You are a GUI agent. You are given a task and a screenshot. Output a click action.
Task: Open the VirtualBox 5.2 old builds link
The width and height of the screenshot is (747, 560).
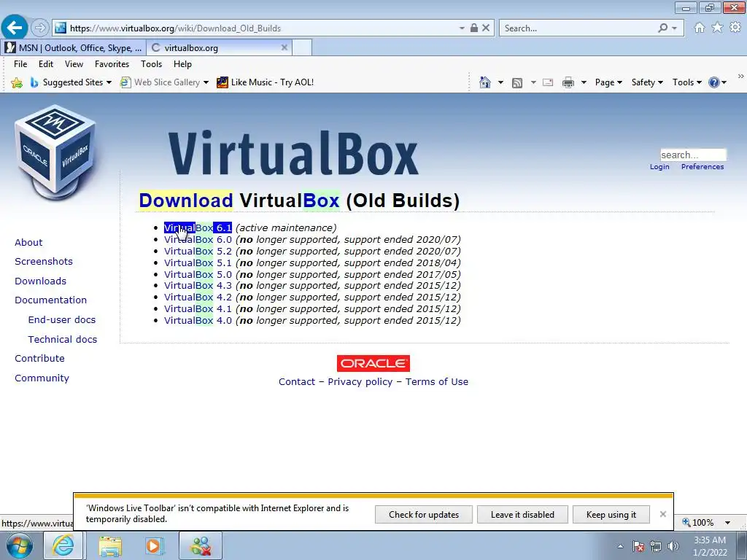[198, 252]
